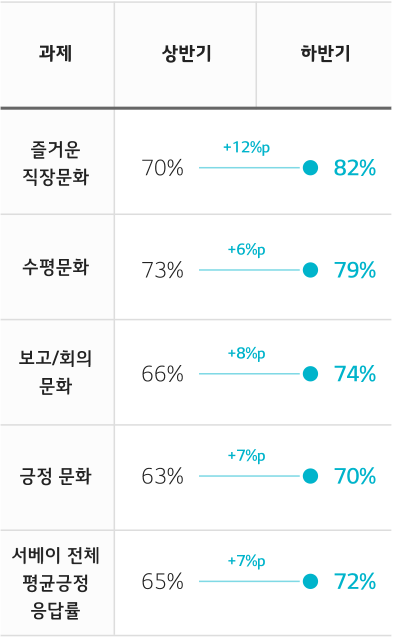This screenshot has width=393, height=638.
Task: Click the +6%p change label
Action: click(247, 249)
